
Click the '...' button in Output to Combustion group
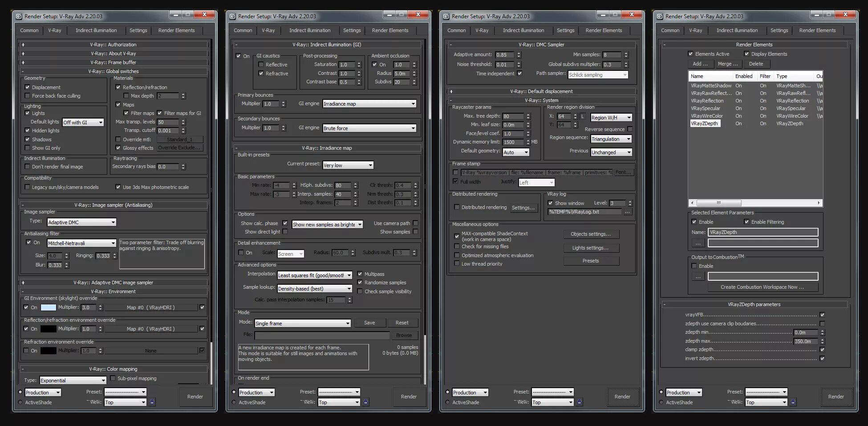[x=698, y=277]
